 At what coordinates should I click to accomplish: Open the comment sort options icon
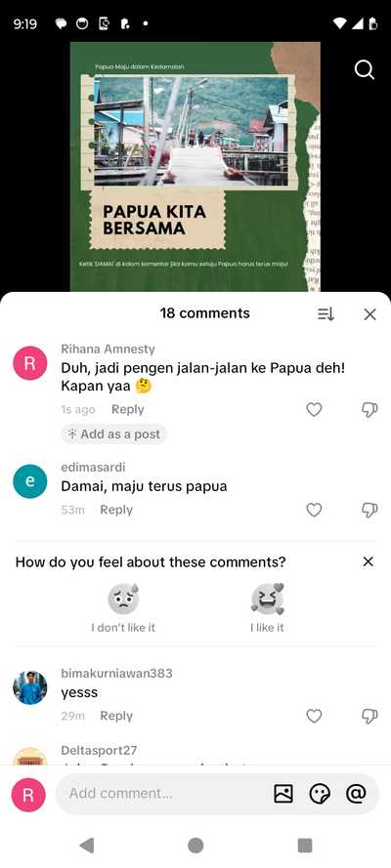[326, 314]
